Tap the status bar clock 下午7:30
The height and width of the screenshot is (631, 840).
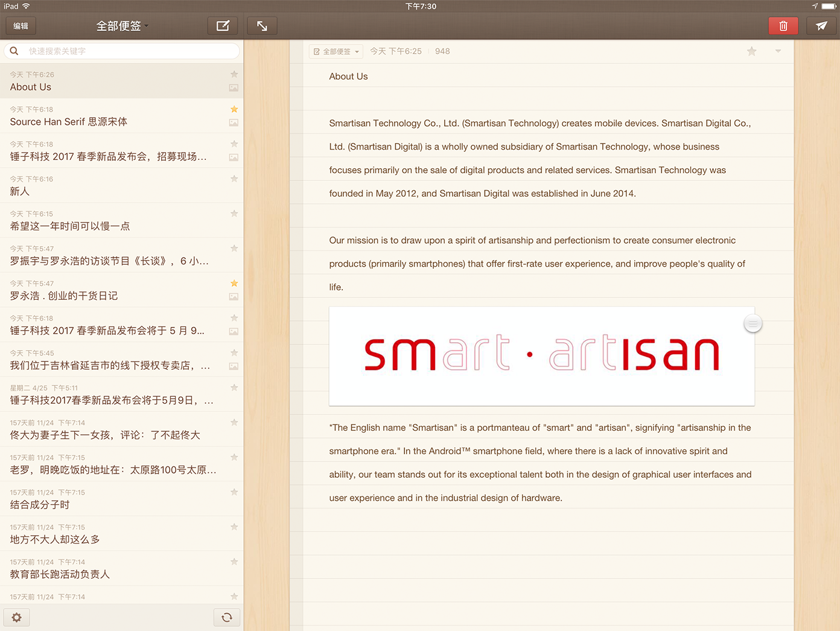click(x=421, y=6)
